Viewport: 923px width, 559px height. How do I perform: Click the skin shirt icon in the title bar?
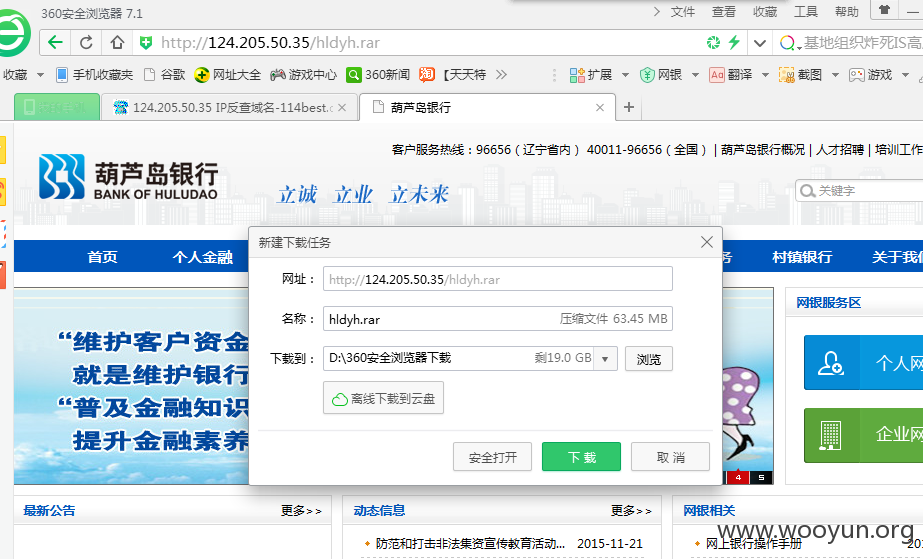pyautogui.click(x=884, y=10)
